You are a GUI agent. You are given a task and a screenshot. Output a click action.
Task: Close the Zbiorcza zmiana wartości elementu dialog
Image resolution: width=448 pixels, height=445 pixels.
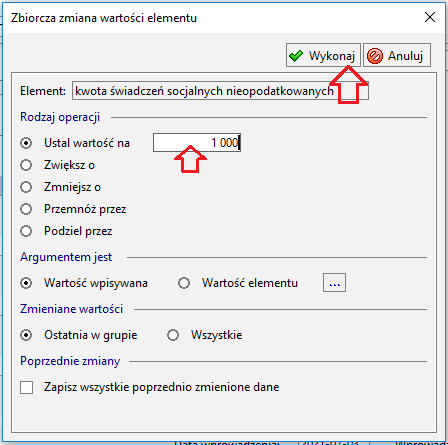click(x=430, y=17)
